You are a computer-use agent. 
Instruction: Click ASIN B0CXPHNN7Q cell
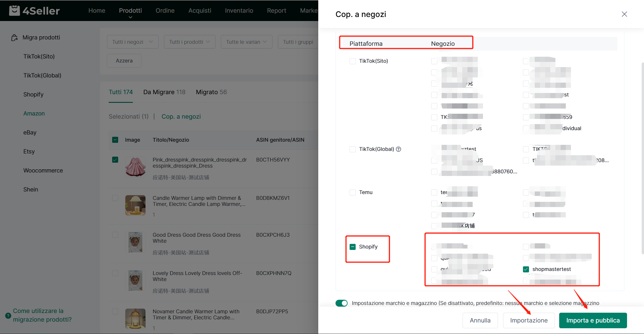click(274, 273)
